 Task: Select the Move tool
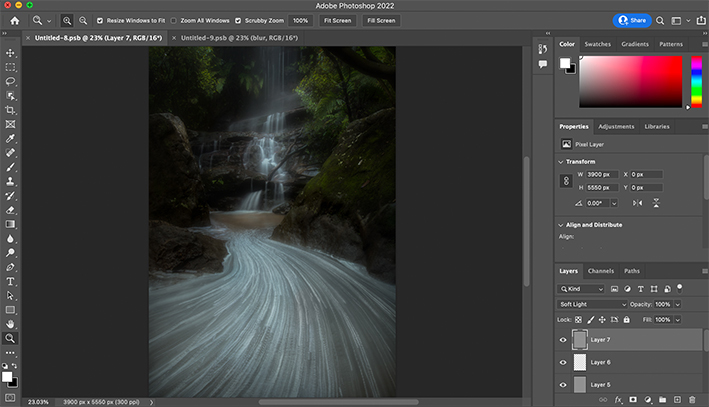(x=10, y=52)
